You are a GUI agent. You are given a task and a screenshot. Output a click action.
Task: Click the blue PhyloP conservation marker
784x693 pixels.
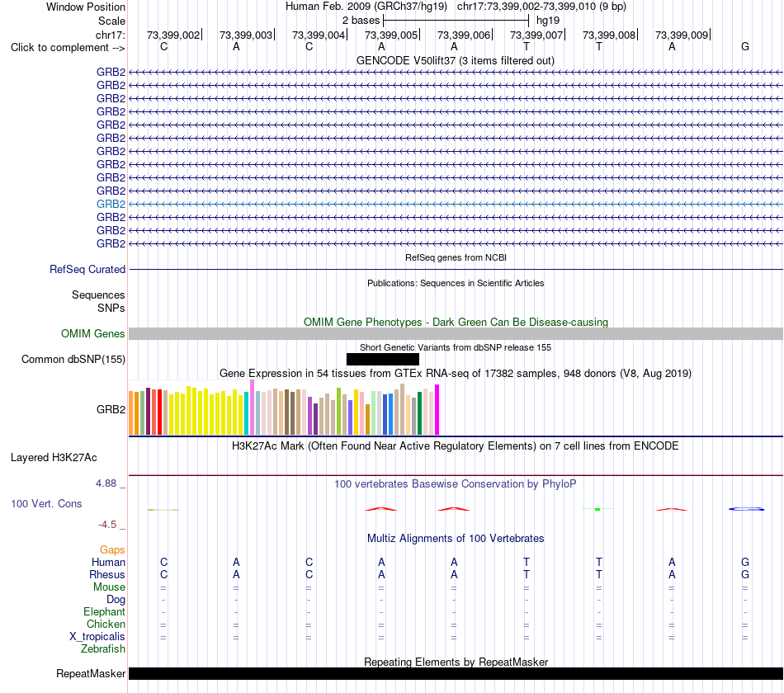click(x=747, y=509)
